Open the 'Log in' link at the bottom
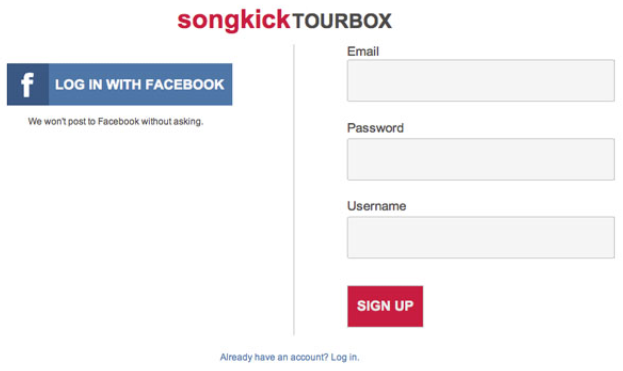623x371 pixels. tap(345, 357)
